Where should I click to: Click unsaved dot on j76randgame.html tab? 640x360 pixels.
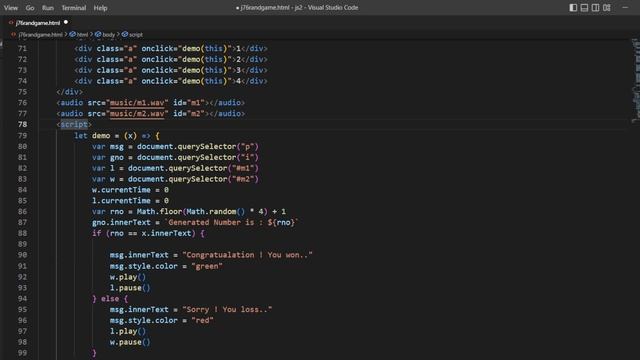point(66,22)
